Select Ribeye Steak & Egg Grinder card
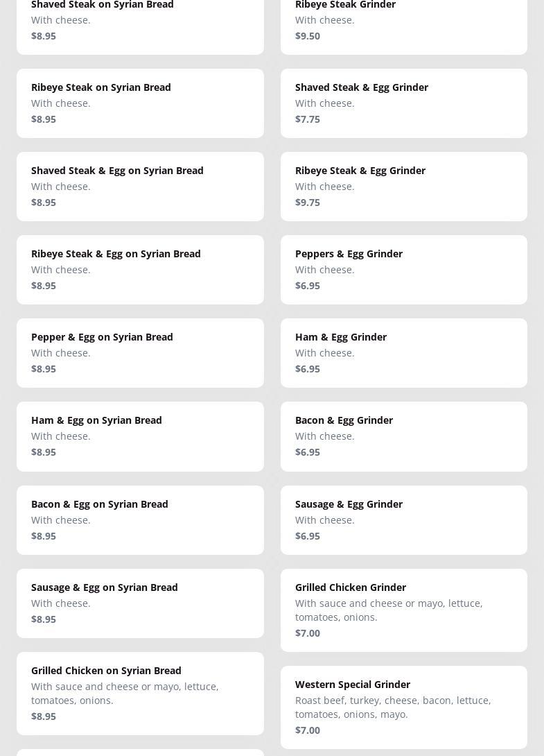This screenshot has width=544, height=756. [403, 186]
